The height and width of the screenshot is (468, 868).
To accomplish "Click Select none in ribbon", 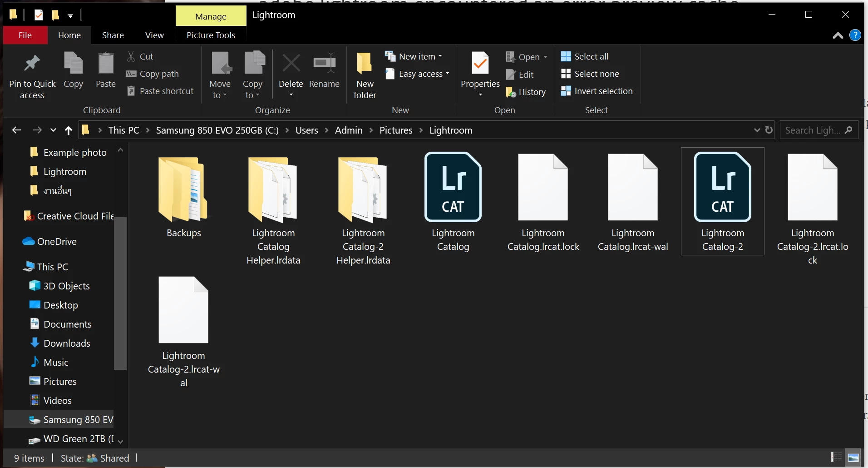I will 590,74.
